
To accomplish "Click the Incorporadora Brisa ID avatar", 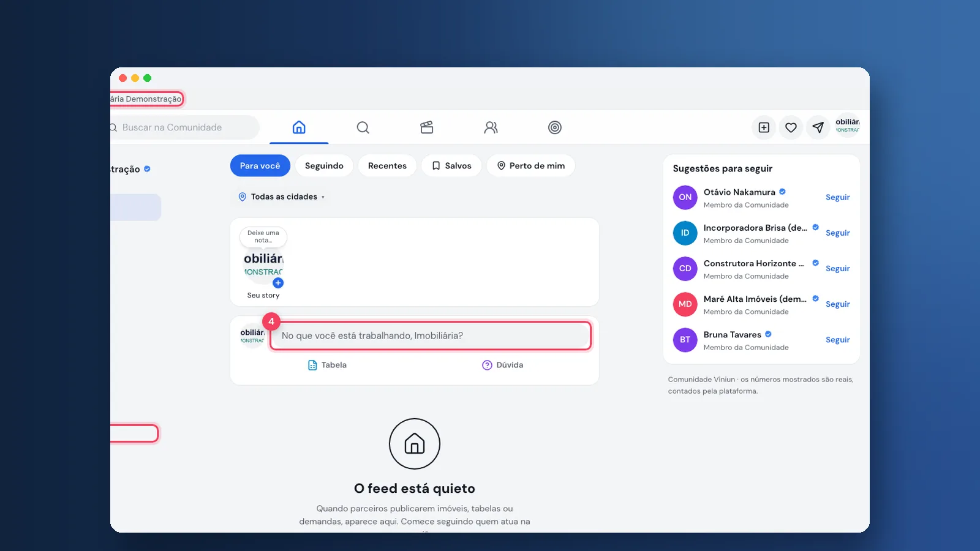I will pos(685,233).
